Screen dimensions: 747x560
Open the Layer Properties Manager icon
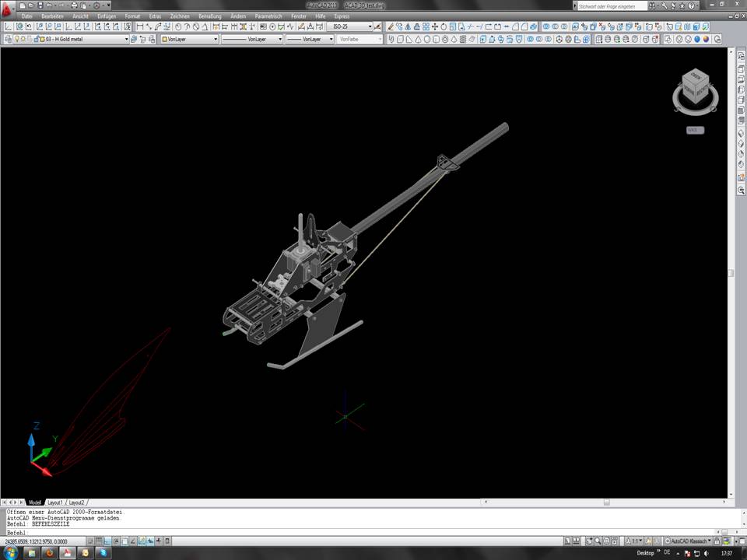[8, 39]
